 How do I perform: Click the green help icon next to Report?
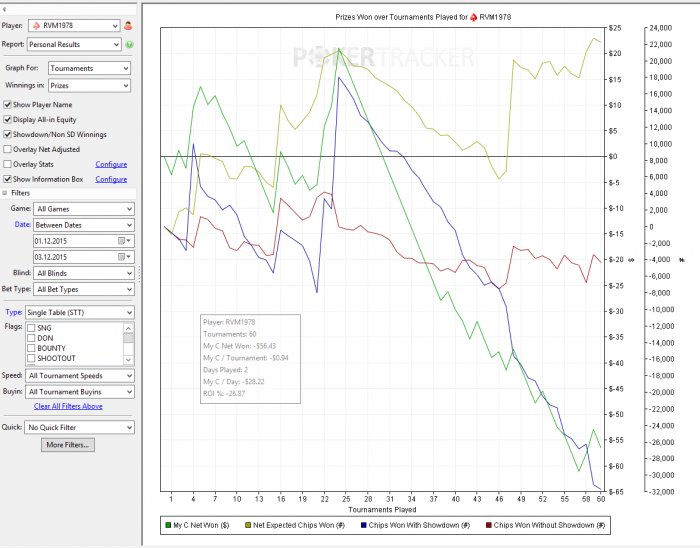(x=130, y=44)
